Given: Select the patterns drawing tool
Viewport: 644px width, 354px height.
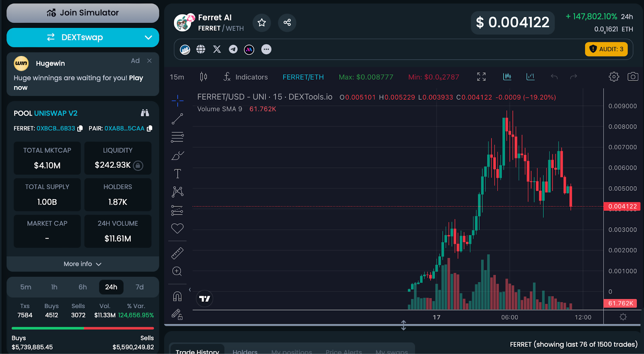Looking at the screenshot, I should point(178,191).
